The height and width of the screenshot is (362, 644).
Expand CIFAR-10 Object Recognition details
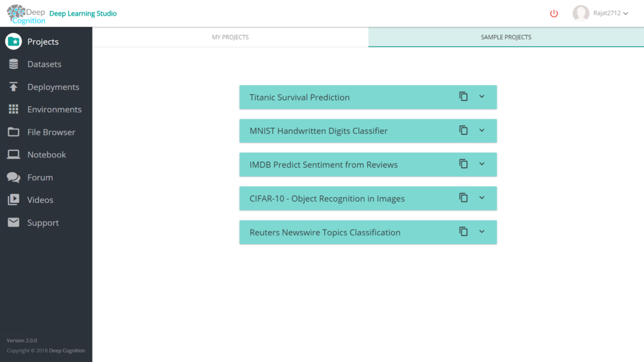(x=482, y=198)
